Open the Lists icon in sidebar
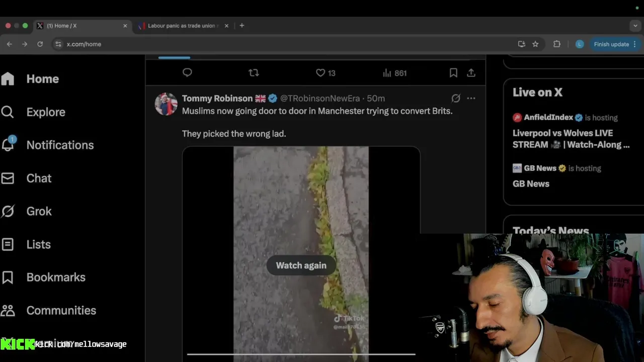This screenshot has height=362, width=644. click(8, 244)
